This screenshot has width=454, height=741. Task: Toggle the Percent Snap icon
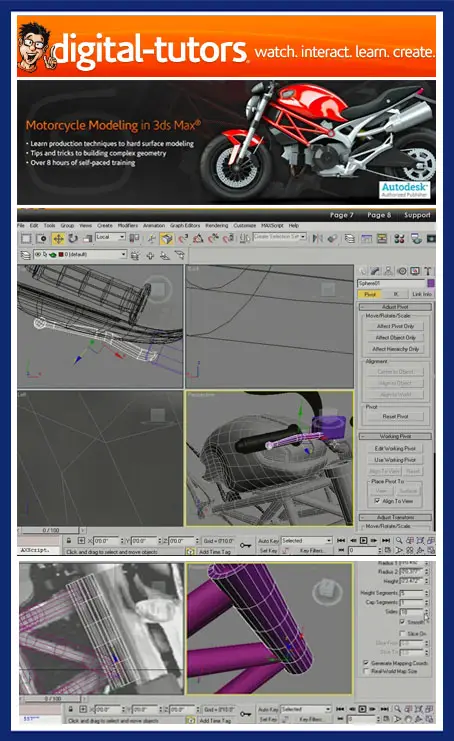tap(213, 239)
